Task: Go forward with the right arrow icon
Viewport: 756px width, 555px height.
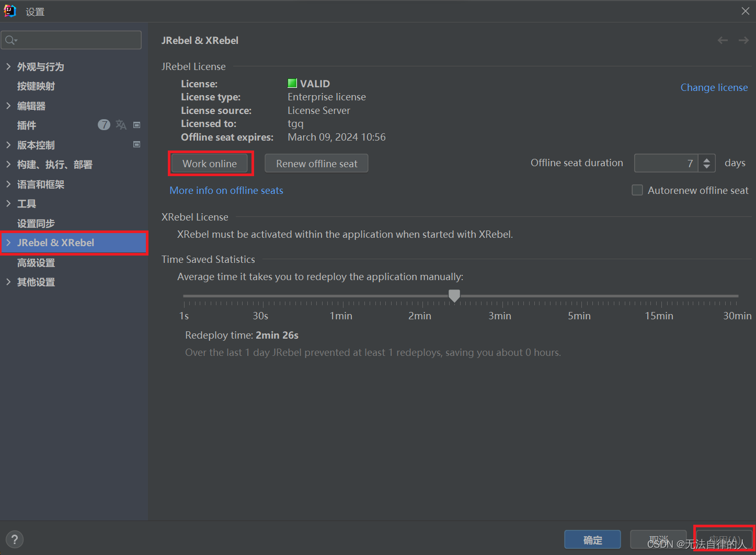Action: click(x=743, y=40)
